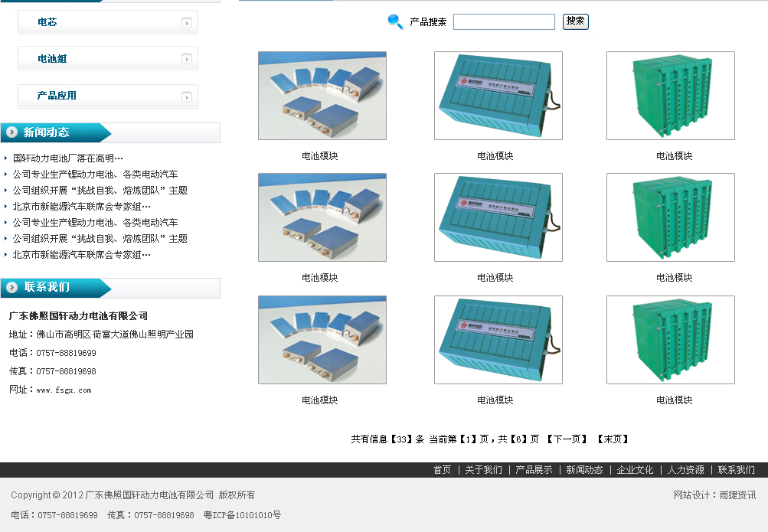Click the magnifier icon beside 产品搜索
Screen dimensions: 768x532
pyautogui.click(x=395, y=22)
